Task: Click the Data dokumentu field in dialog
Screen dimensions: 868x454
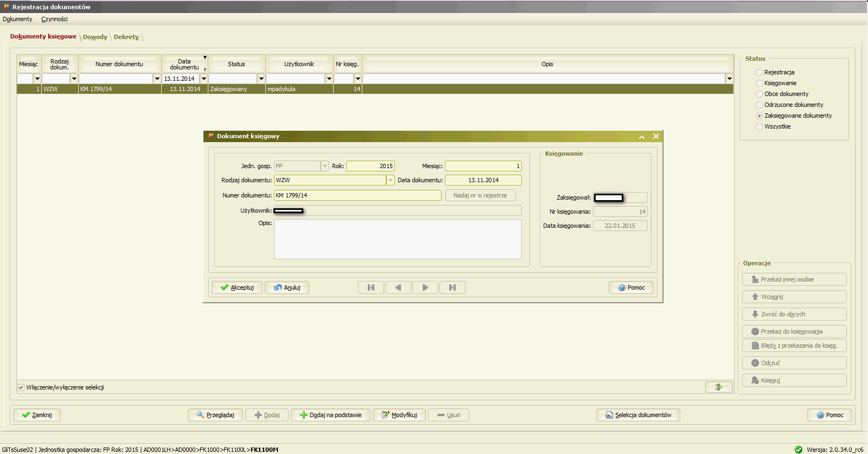Action: [483, 180]
